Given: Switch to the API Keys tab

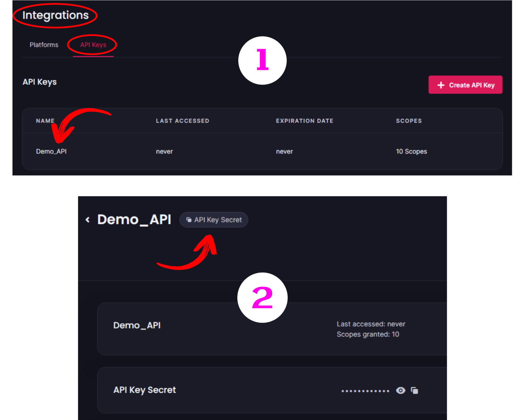Looking at the screenshot, I should (92, 45).
